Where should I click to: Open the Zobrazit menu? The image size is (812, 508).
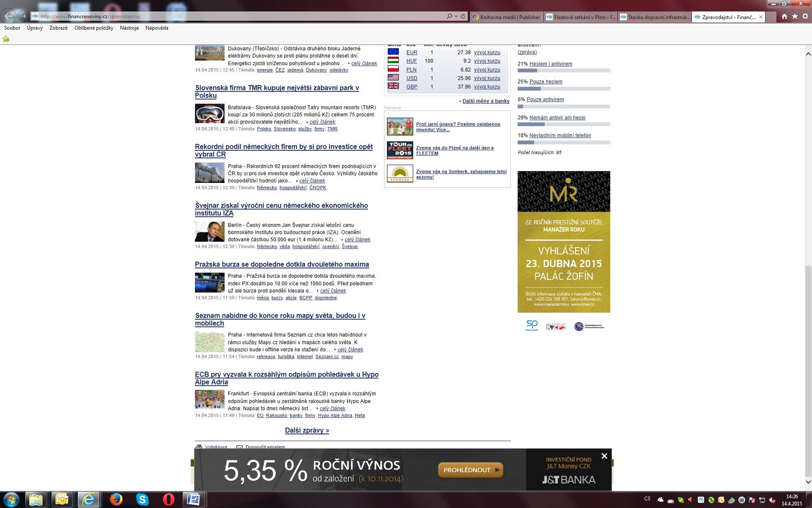tap(58, 28)
